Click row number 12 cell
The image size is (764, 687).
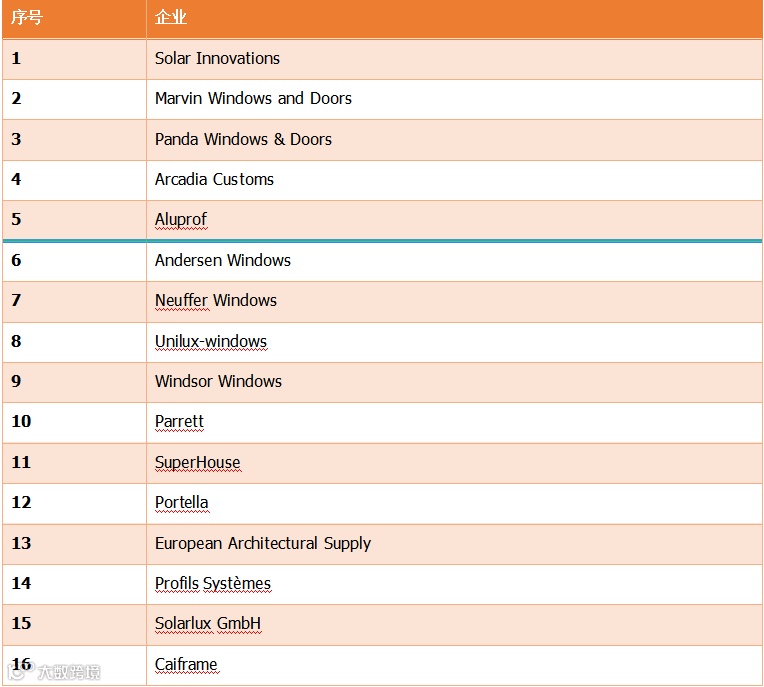click(x=74, y=504)
